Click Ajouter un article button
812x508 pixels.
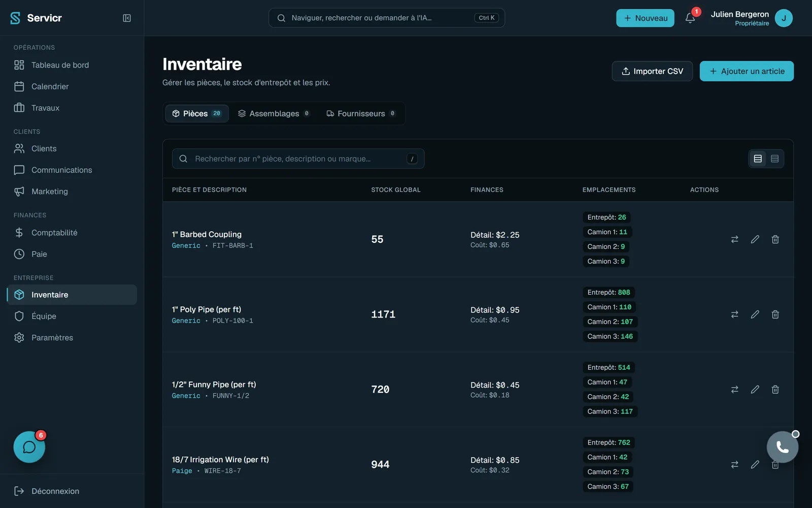click(x=747, y=71)
